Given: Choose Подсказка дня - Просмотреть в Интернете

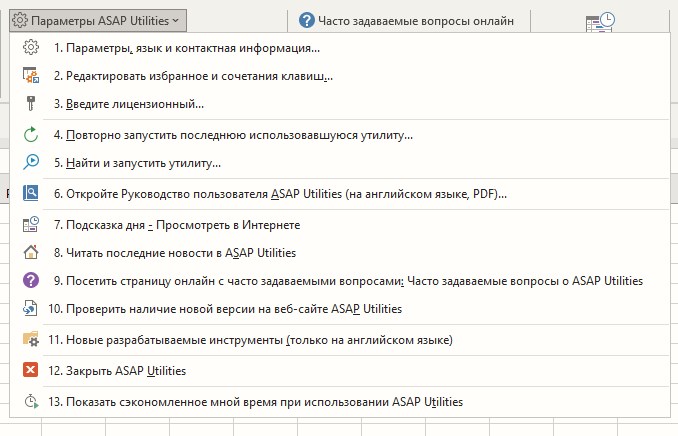Looking at the screenshot, I should [339, 225].
